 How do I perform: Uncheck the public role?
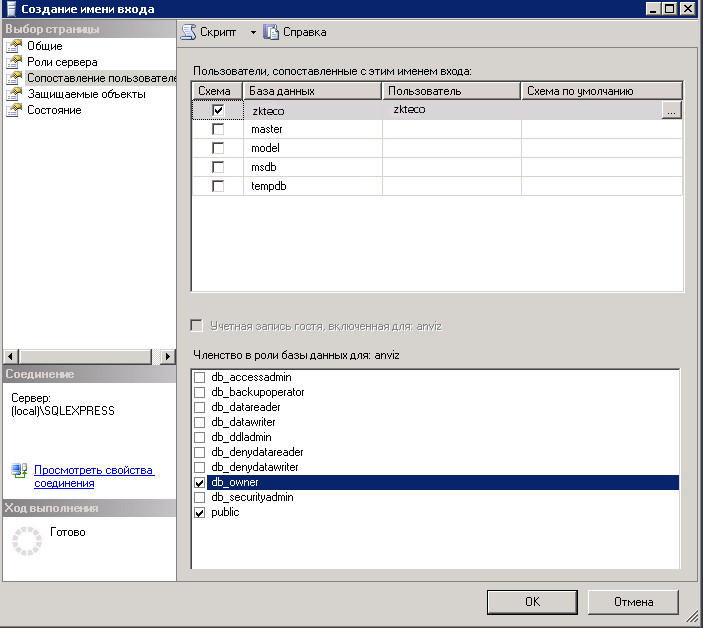coord(200,512)
